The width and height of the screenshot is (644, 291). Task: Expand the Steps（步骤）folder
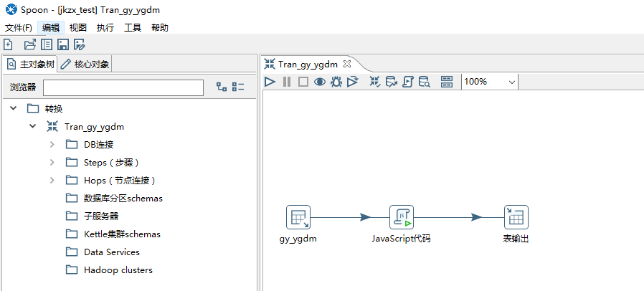click(52, 162)
